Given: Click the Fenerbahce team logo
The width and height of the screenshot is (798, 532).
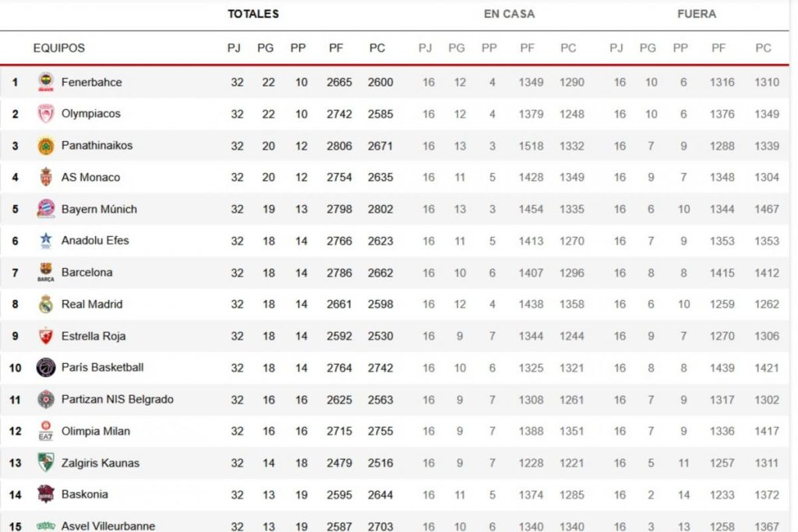Looking at the screenshot, I should click(46, 82).
